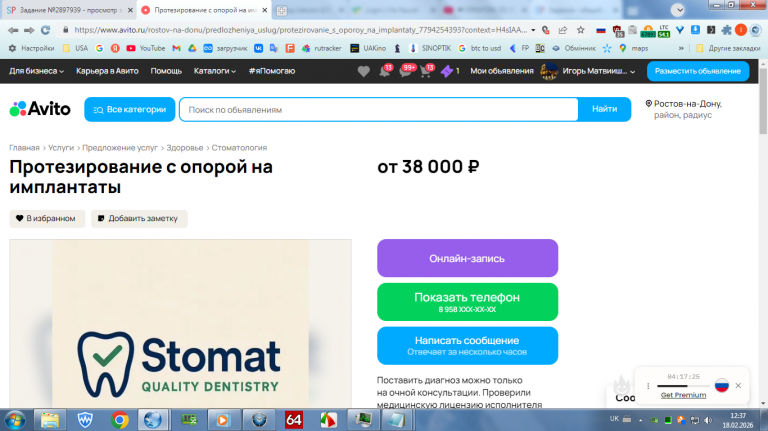Click the volume icon in system tray
Screen dimensions: 768x431
click(x=708, y=420)
